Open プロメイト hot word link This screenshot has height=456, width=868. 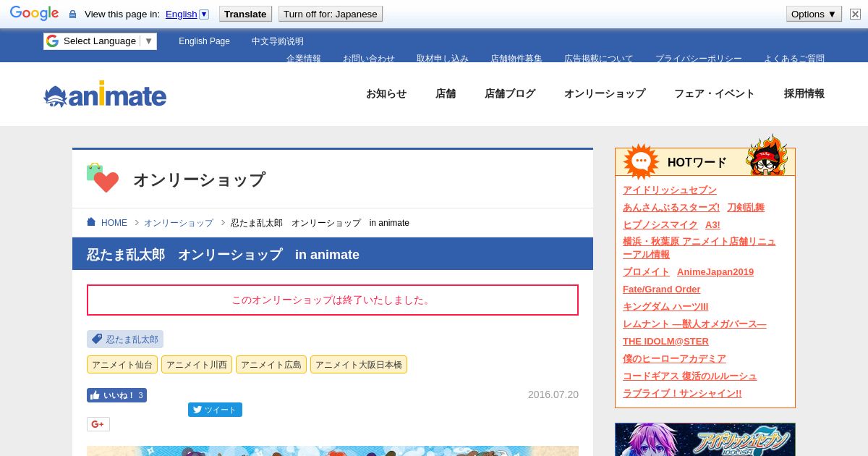point(646,271)
